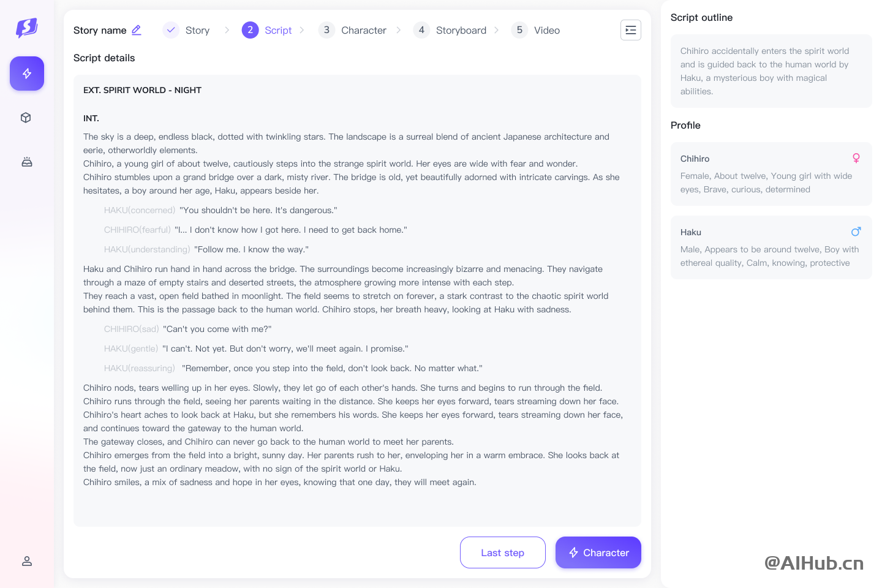882x588 pixels.
Task: Edit the story name pencil icon
Action: [x=136, y=30]
